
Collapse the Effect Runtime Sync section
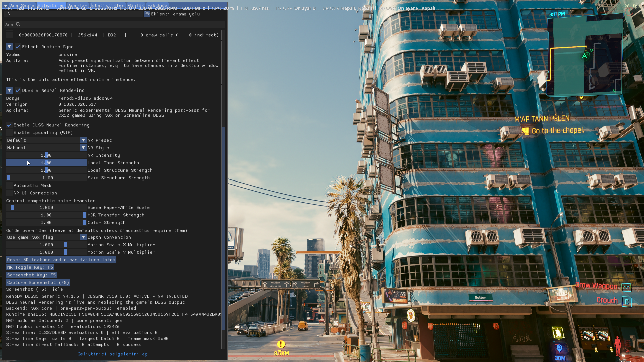[9, 47]
